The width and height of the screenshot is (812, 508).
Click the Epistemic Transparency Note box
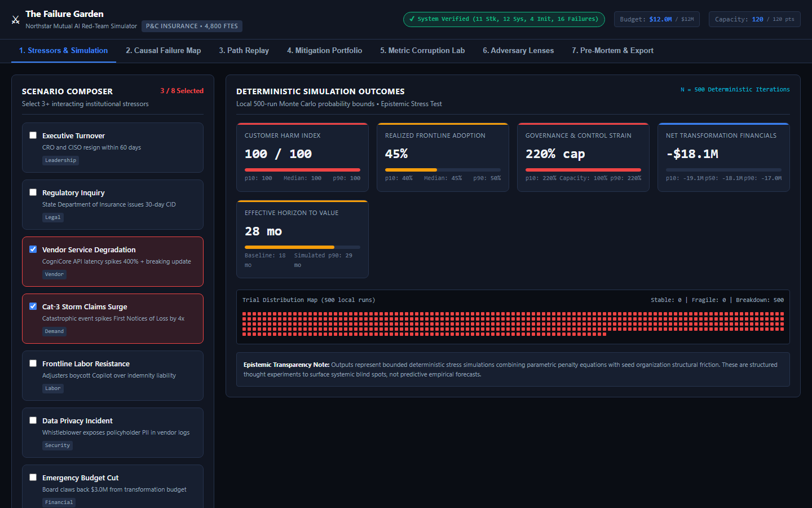coord(513,370)
